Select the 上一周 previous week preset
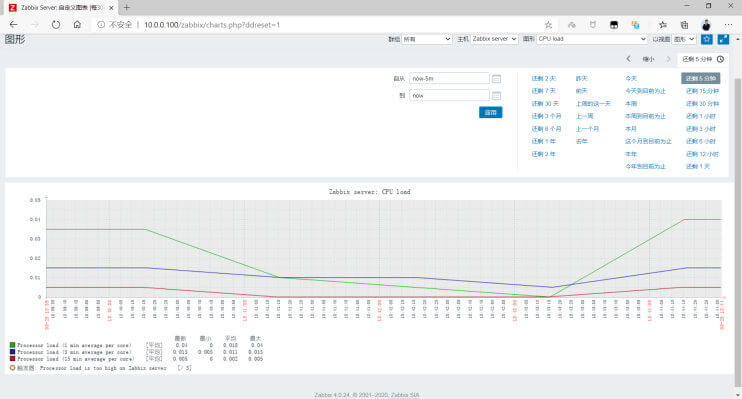Viewport: 742px width, 399px height. (584, 116)
